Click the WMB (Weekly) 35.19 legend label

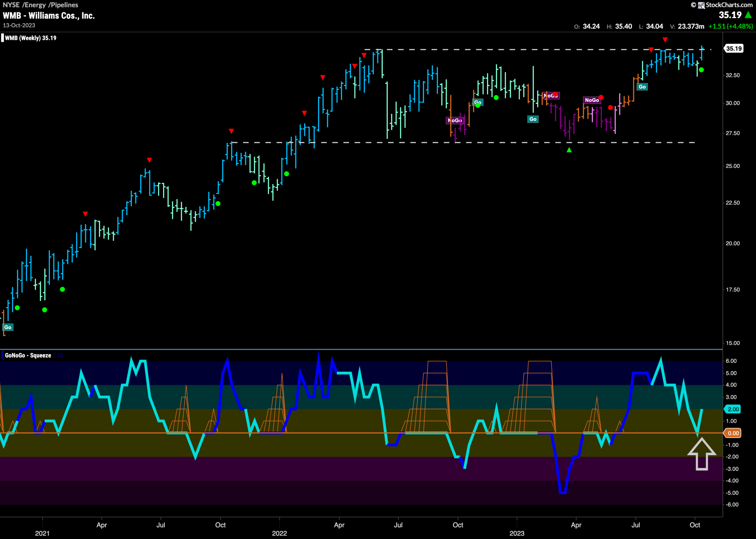(30, 38)
